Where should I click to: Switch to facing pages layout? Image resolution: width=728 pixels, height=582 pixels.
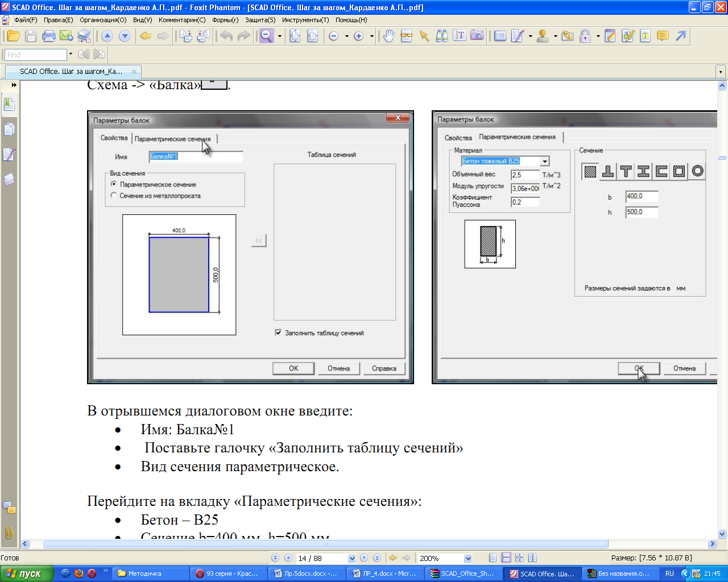(x=519, y=558)
